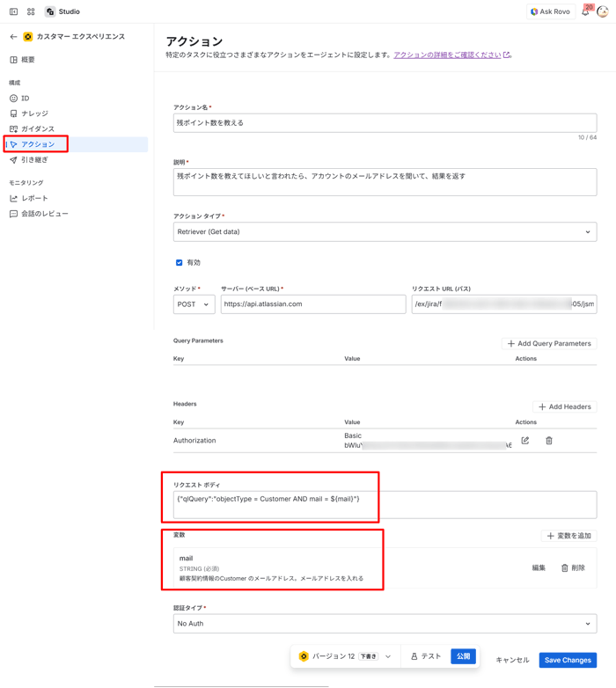Expand the アクション タイプ Retriever dropdown
The width and height of the screenshot is (616, 688).
385,232
